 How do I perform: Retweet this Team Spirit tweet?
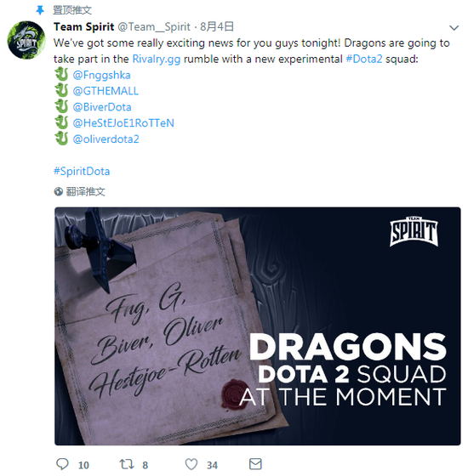127,464
